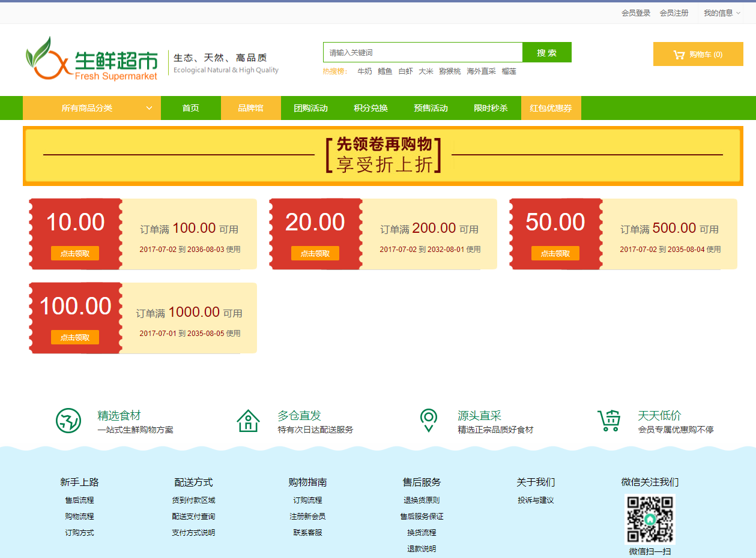Click 会员注册 link
Image resolution: width=756 pixels, height=558 pixels.
[x=674, y=13]
